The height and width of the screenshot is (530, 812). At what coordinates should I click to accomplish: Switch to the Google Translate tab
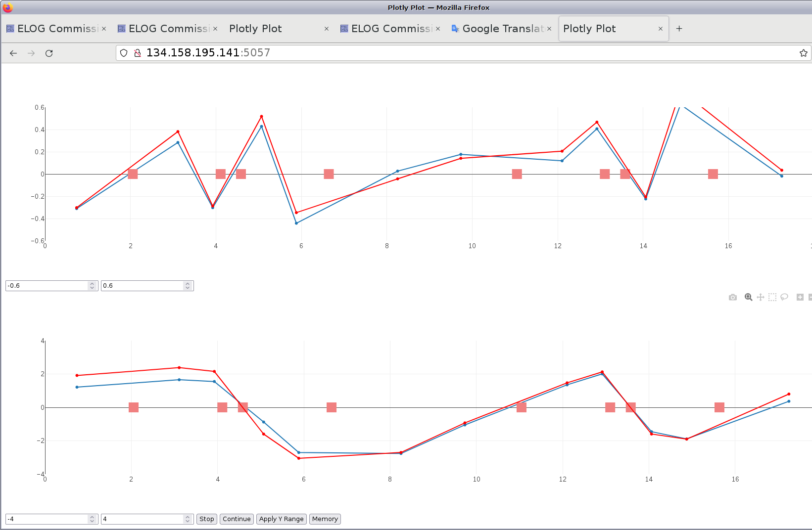(x=500, y=29)
